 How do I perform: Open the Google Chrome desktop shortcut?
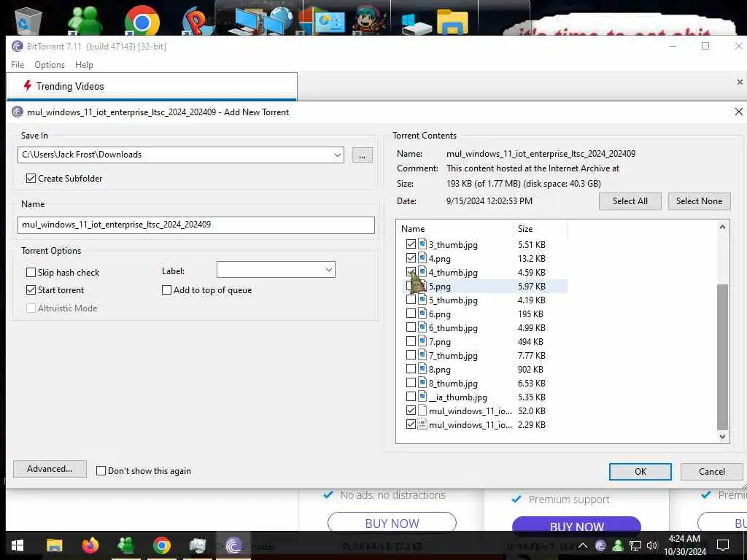[x=142, y=21]
